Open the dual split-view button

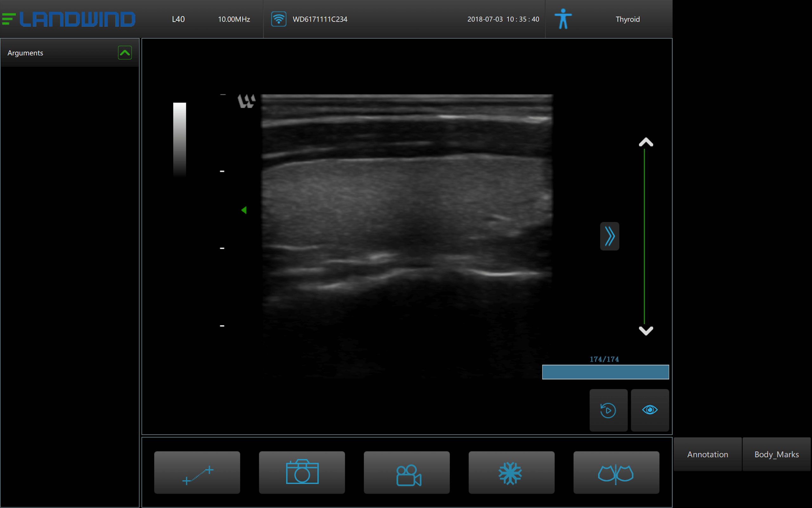pyautogui.click(x=616, y=472)
